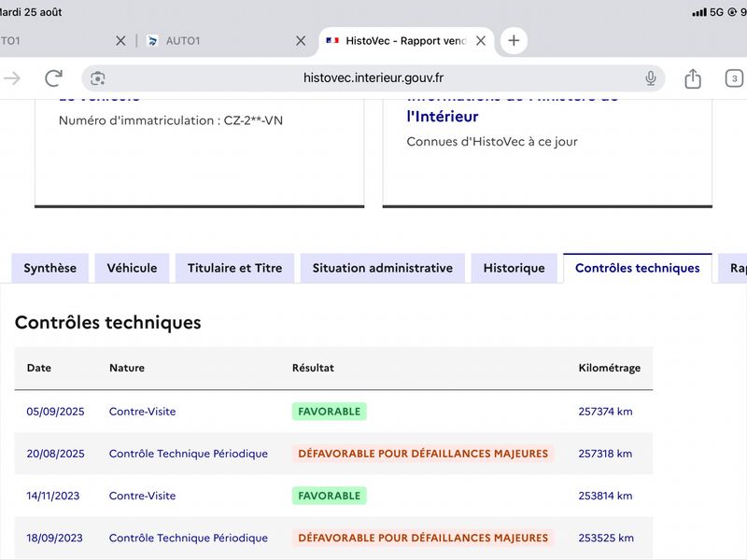Click the 253814 km mileage value
Image resolution: width=747 pixels, height=560 pixels.
pyautogui.click(x=605, y=496)
